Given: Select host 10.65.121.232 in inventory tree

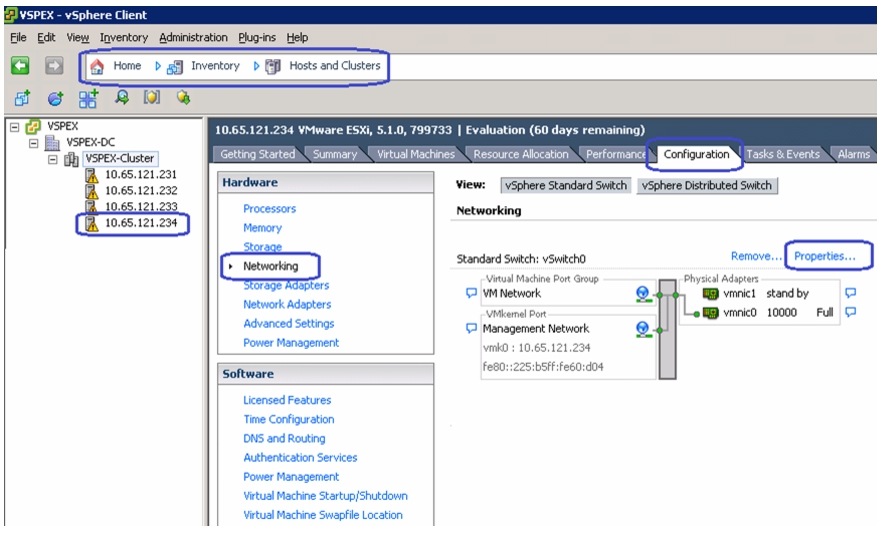Looking at the screenshot, I should tap(141, 191).
